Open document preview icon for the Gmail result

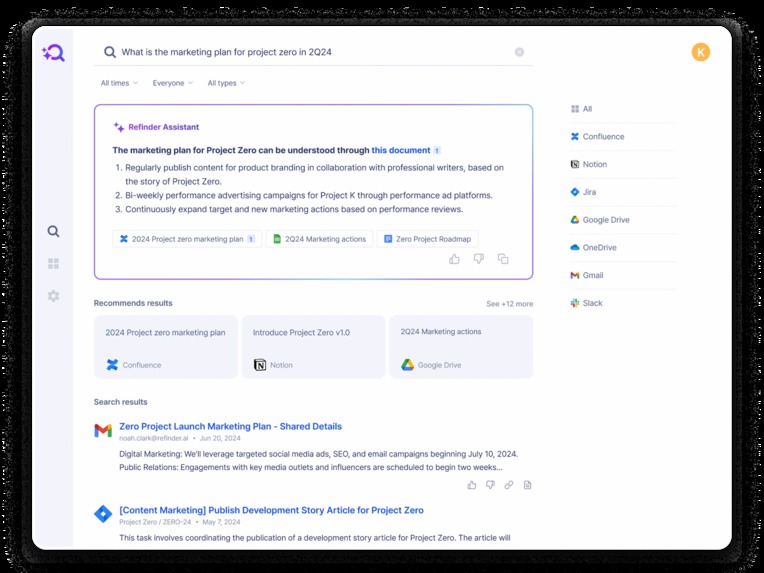(x=527, y=485)
